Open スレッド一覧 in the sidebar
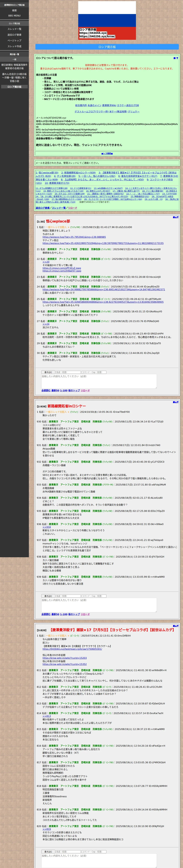This screenshot has height=868, width=183. pos(14,29)
